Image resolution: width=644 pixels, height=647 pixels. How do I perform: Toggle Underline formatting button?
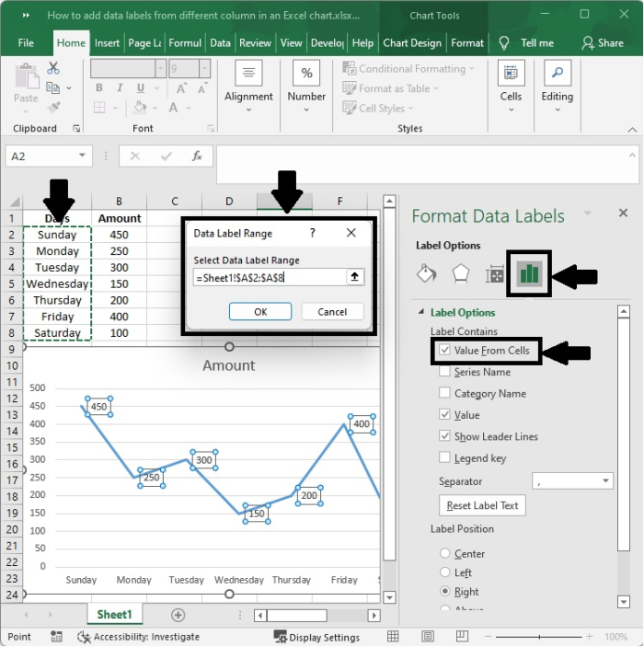tap(141, 87)
